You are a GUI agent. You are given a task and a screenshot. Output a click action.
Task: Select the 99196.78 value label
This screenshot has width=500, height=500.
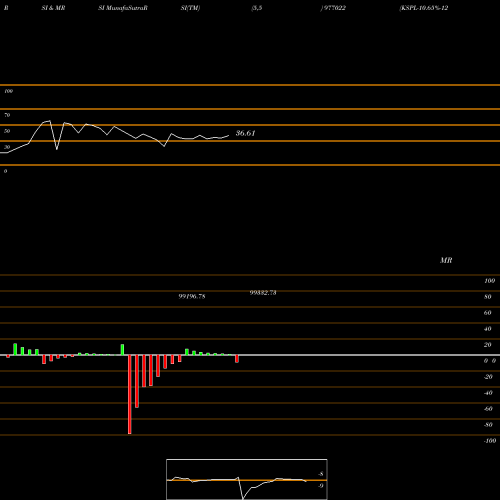pyautogui.click(x=192, y=296)
